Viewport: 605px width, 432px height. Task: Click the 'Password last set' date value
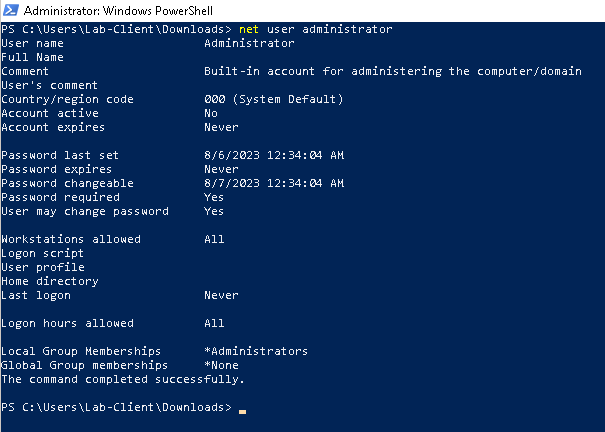(274, 155)
